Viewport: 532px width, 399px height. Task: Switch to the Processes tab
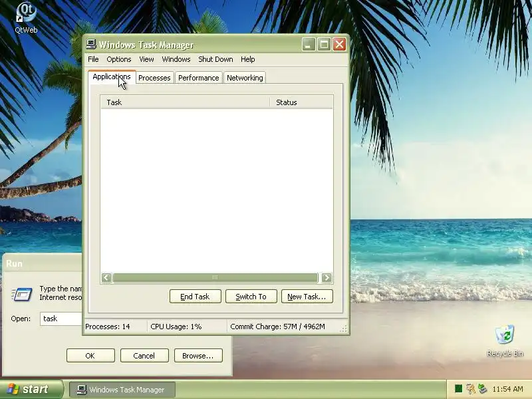(154, 78)
